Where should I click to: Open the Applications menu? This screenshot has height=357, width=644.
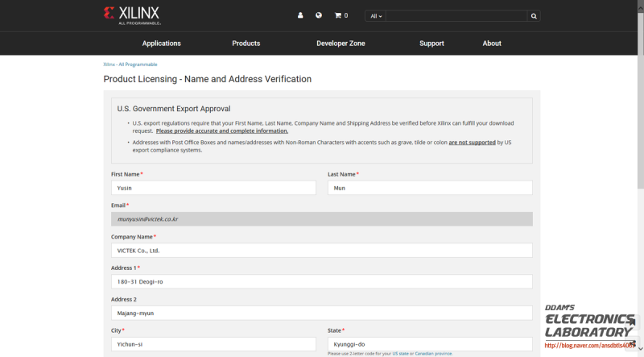click(162, 44)
